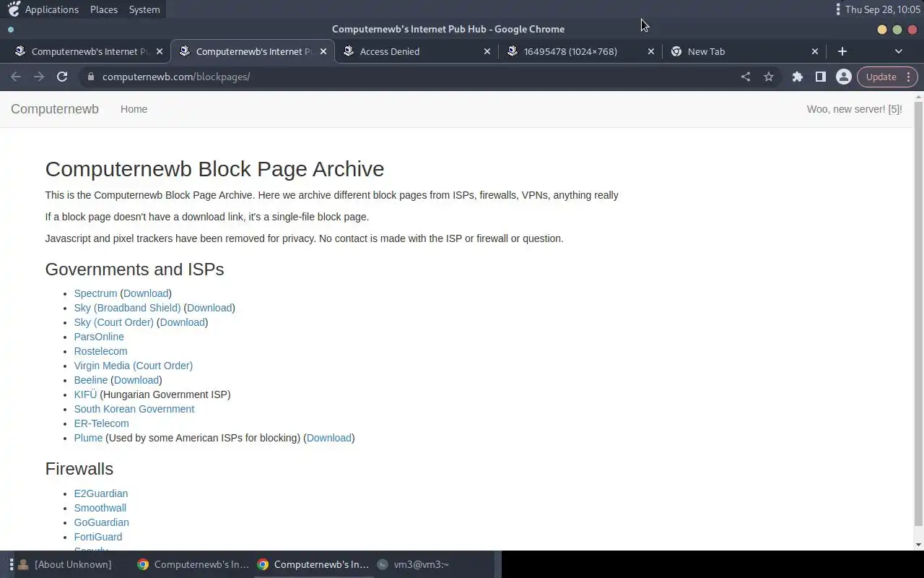Open the KIFÜ block page
This screenshot has width=924, height=578.
85,394
